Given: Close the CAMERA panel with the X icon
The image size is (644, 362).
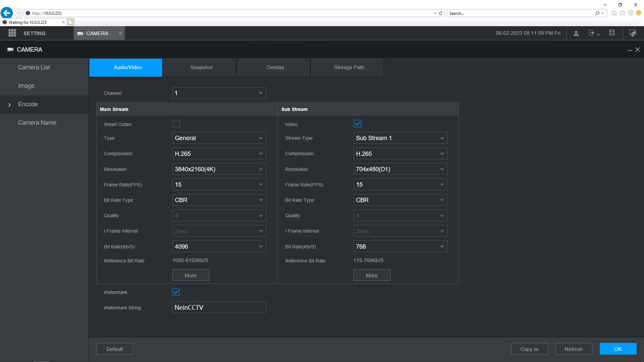Looking at the screenshot, I should point(638,50).
